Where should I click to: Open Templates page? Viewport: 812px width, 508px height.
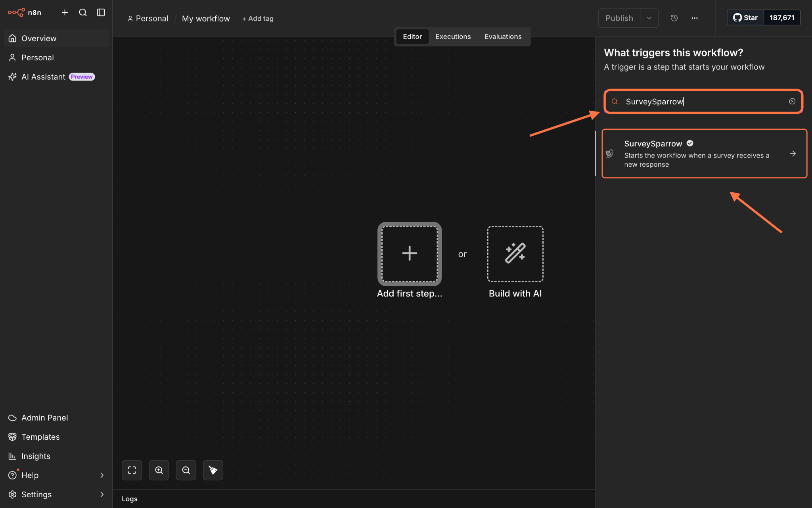pos(56,437)
